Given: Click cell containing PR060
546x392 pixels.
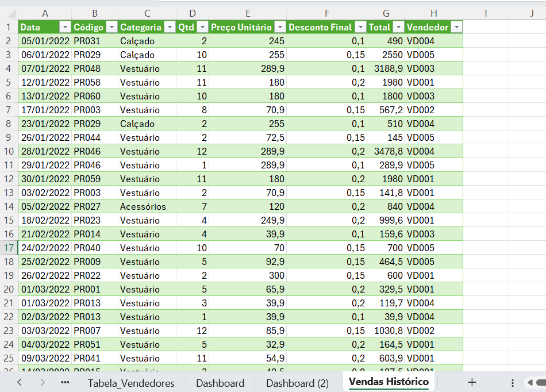Looking at the screenshot, I should point(95,96).
